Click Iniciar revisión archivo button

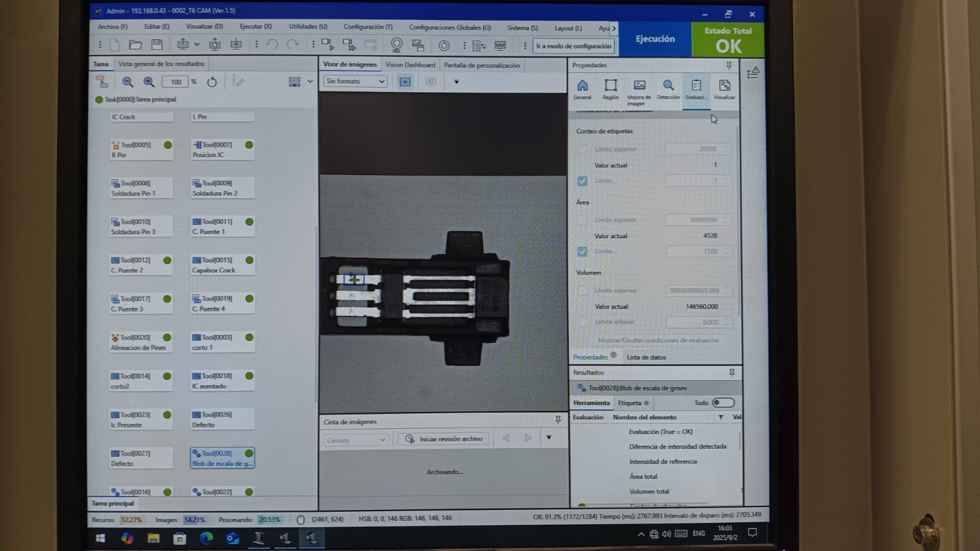coord(443,439)
